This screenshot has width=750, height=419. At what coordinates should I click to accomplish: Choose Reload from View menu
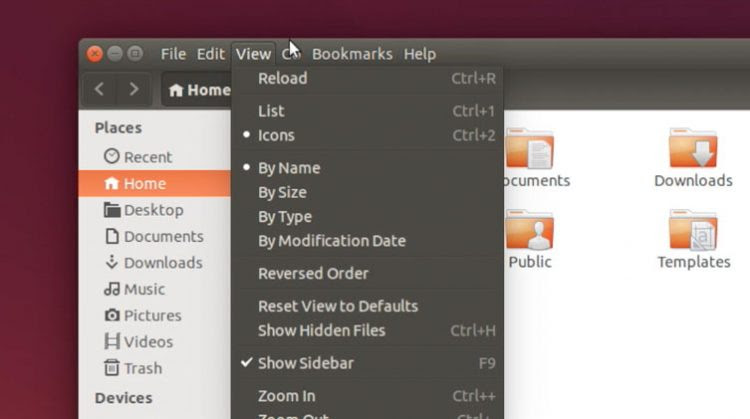pyautogui.click(x=367, y=78)
